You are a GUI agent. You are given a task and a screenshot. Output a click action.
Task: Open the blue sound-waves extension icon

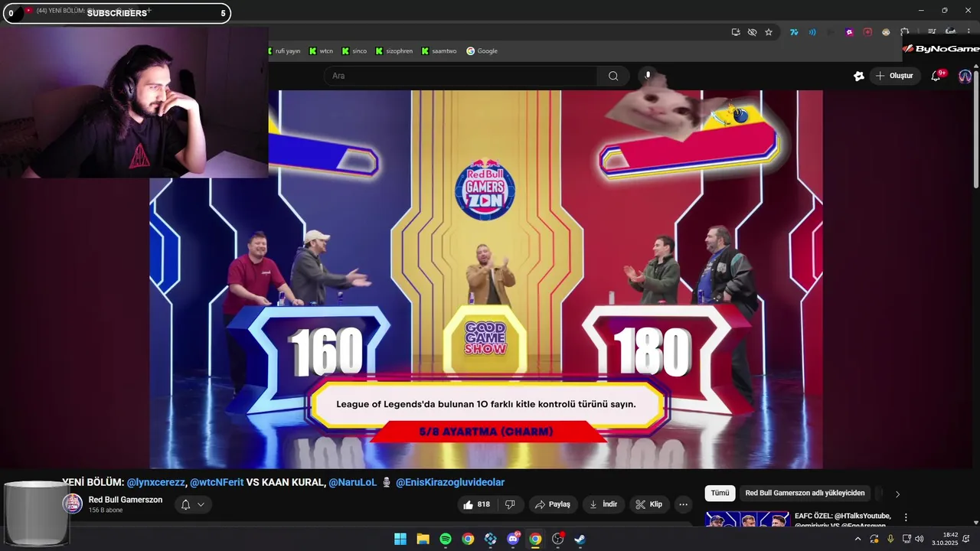812,32
